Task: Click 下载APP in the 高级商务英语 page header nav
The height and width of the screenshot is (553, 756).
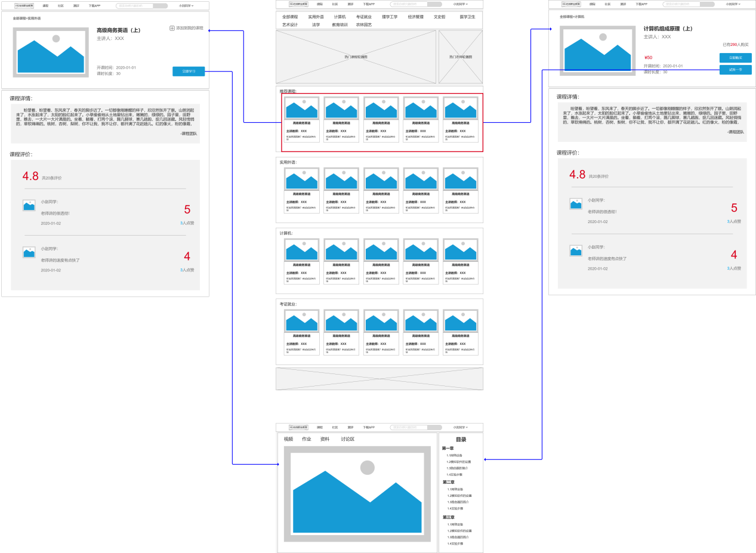Action: click(x=94, y=5)
